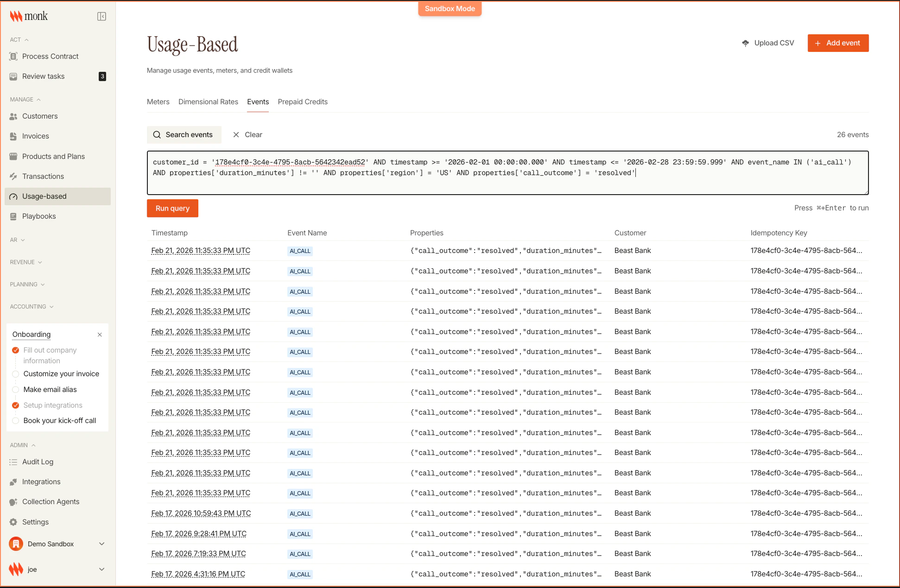Click the query box resize handle
The width and height of the screenshot is (900, 588).
(x=866, y=192)
